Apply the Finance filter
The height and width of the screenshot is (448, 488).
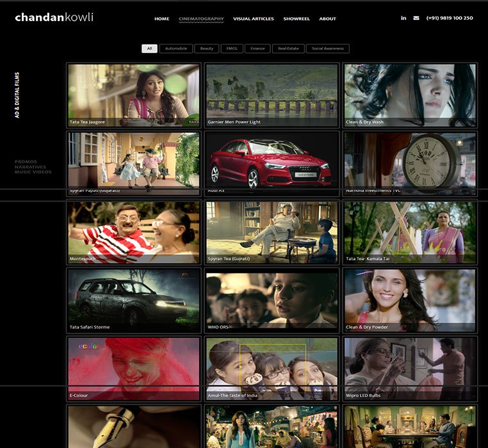[257, 49]
